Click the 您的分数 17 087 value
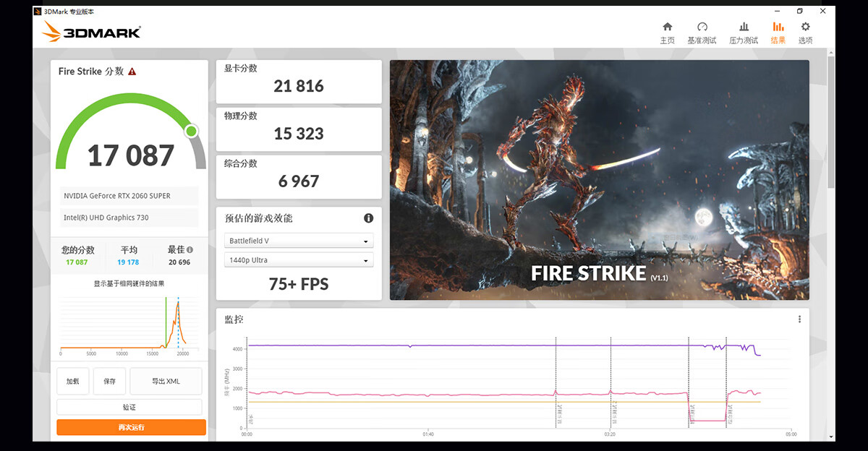 77,262
